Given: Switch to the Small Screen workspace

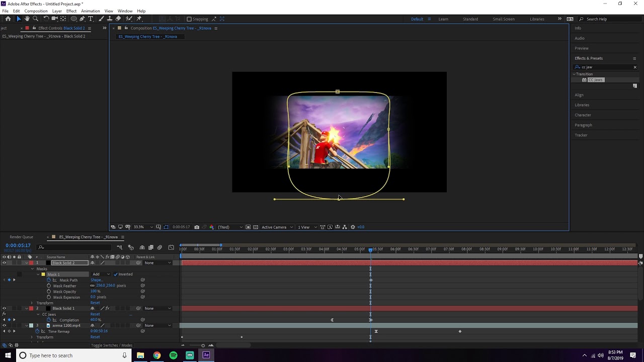Looking at the screenshot, I should [x=504, y=19].
